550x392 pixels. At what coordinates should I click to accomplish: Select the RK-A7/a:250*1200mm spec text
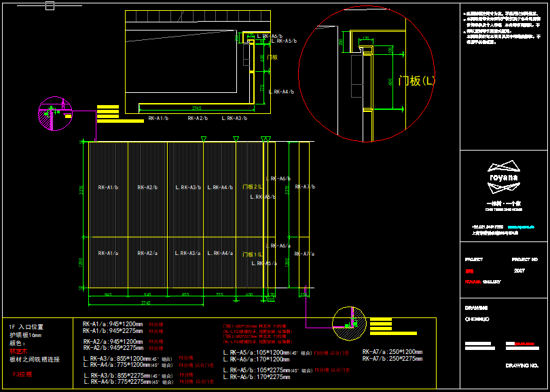(x=392, y=352)
